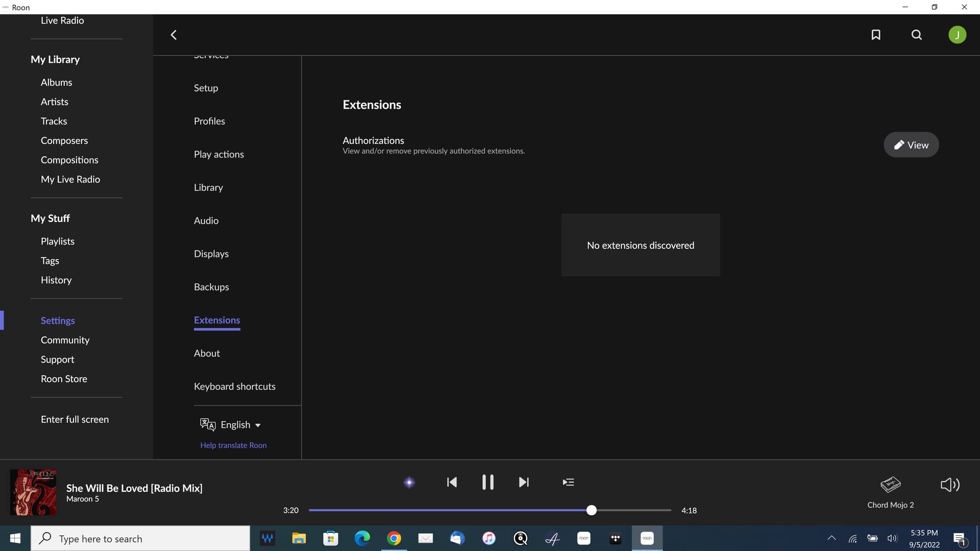The height and width of the screenshot is (551, 980).
Task: Enter full screen mode
Action: (75, 419)
